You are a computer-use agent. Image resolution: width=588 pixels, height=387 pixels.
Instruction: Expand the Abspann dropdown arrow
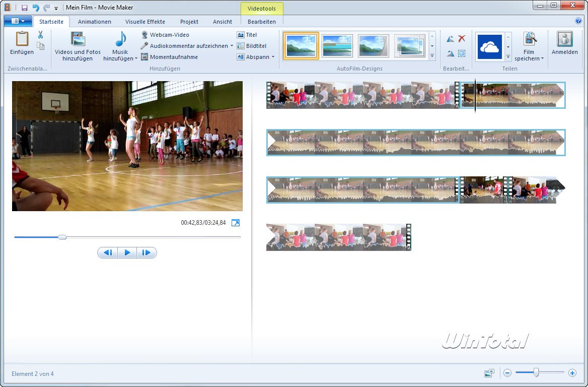[273, 57]
